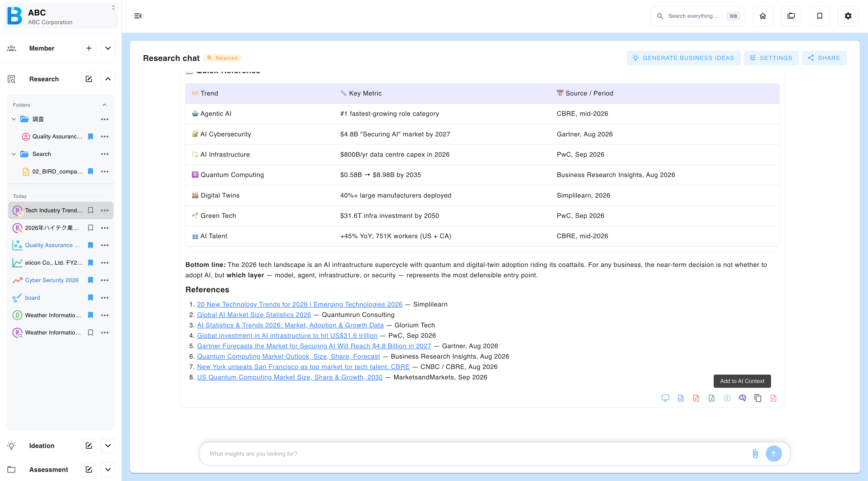The height and width of the screenshot is (481, 868).
Task: Click the Member people icon
Action: pos(11,48)
